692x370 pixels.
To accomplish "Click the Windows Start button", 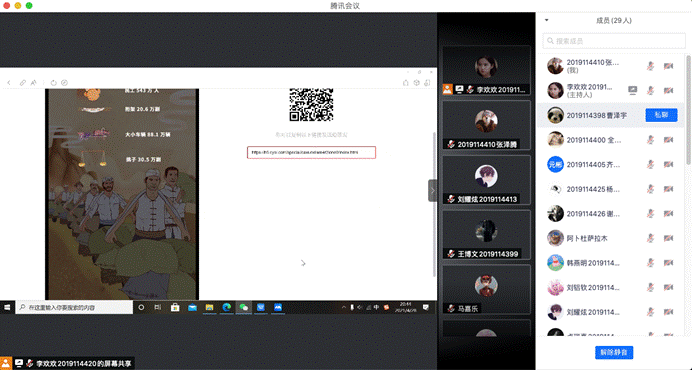I will click(7, 307).
